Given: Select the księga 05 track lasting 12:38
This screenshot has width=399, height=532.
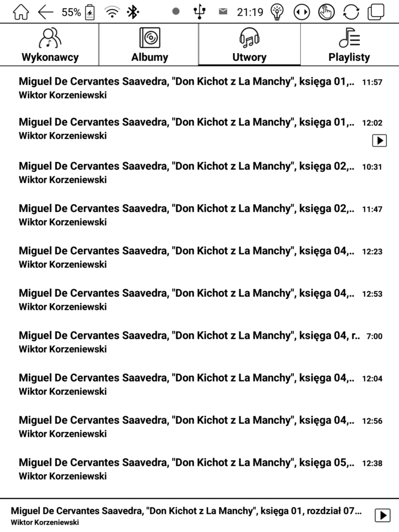Looking at the screenshot, I should click(x=199, y=469).
